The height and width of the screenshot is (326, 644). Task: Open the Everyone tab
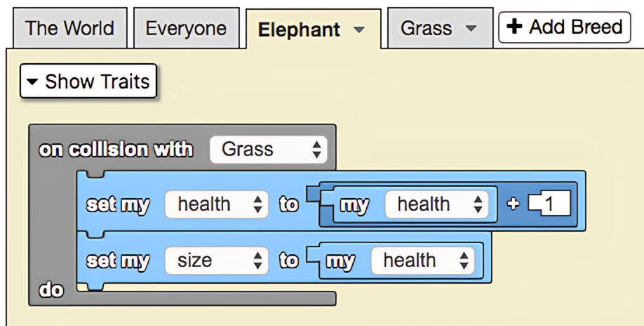pos(186,29)
